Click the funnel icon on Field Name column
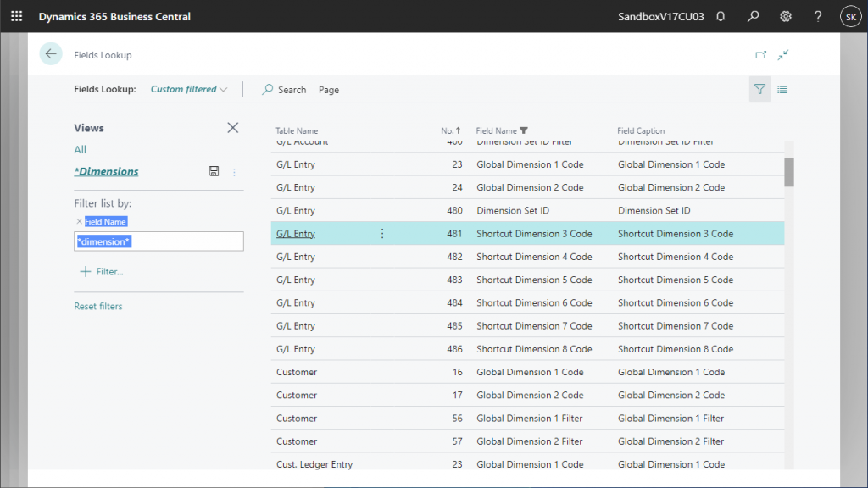 click(524, 130)
